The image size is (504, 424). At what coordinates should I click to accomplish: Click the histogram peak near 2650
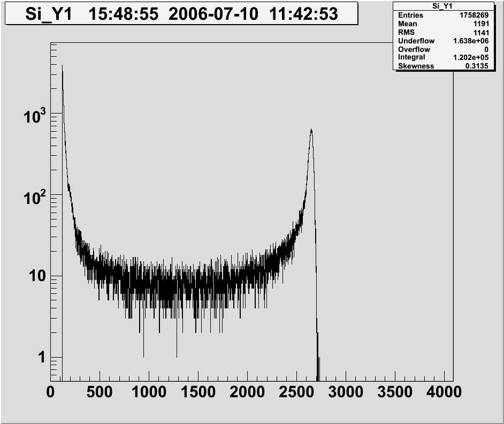(x=311, y=131)
